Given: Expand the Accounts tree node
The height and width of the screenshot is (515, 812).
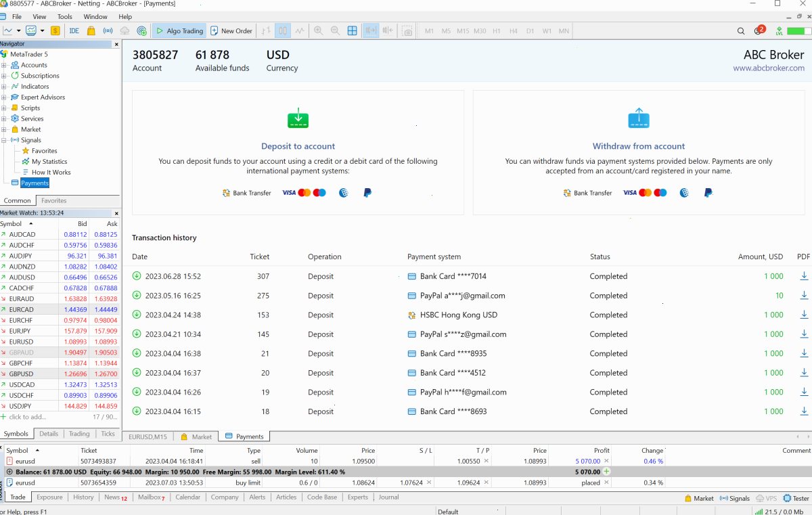Looking at the screenshot, I should 4,65.
